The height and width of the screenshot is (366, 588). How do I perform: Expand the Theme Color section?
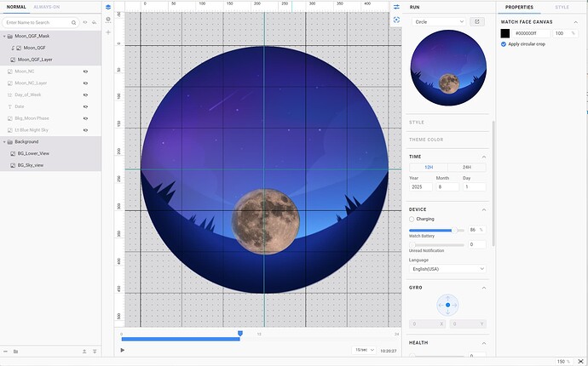[x=426, y=140]
